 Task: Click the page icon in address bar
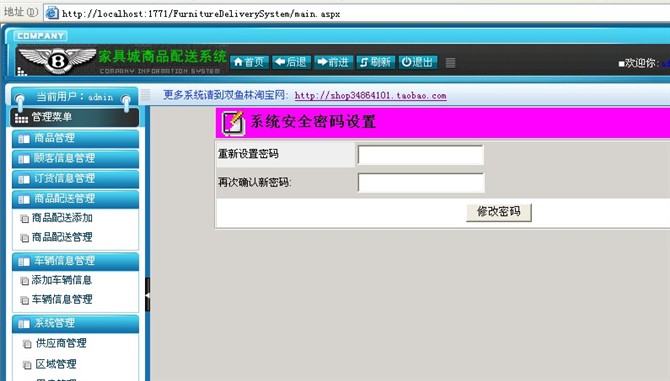pyautogui.click(x=52, y=13)
